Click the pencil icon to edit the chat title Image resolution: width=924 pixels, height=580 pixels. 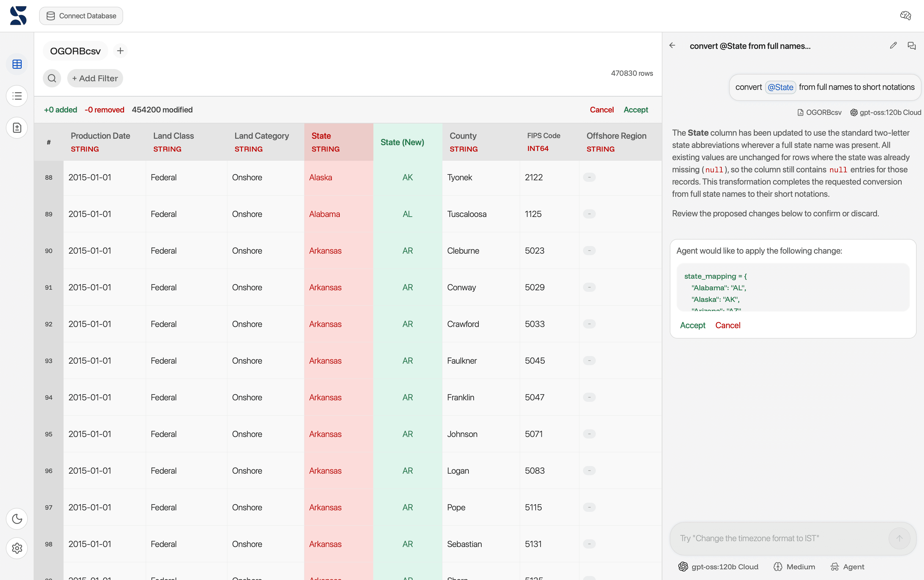point(893,46)
